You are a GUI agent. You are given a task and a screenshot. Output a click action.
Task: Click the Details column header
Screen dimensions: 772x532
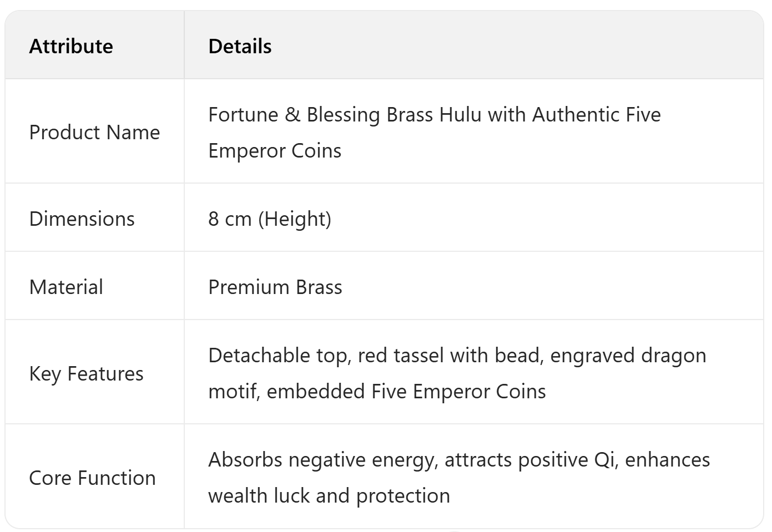pos(240,46)
